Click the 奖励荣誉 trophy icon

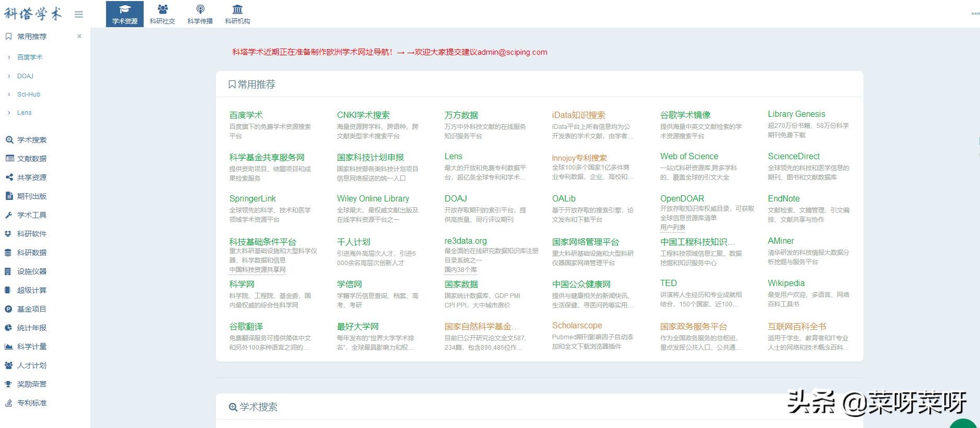click(x=8, y=384)
